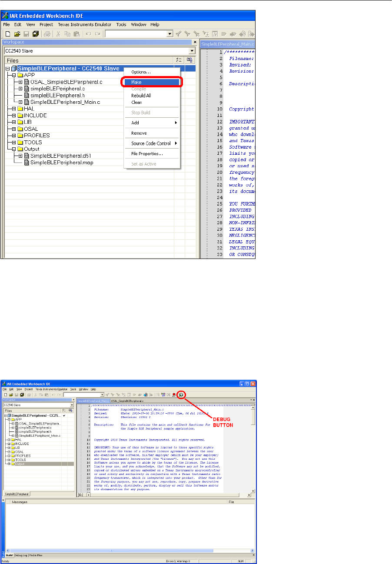The width and height of the screenshot is (392, 564).
Task: Select SimpleBLEPeripheral.map file in Output folder
Action: pyautogui.click(x=62, y=163)
